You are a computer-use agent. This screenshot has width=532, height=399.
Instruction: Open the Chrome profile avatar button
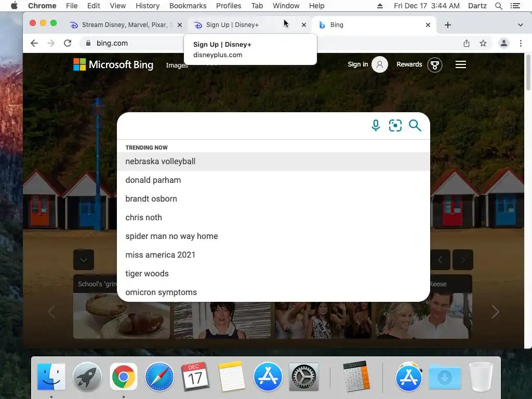tap(504, 43)
